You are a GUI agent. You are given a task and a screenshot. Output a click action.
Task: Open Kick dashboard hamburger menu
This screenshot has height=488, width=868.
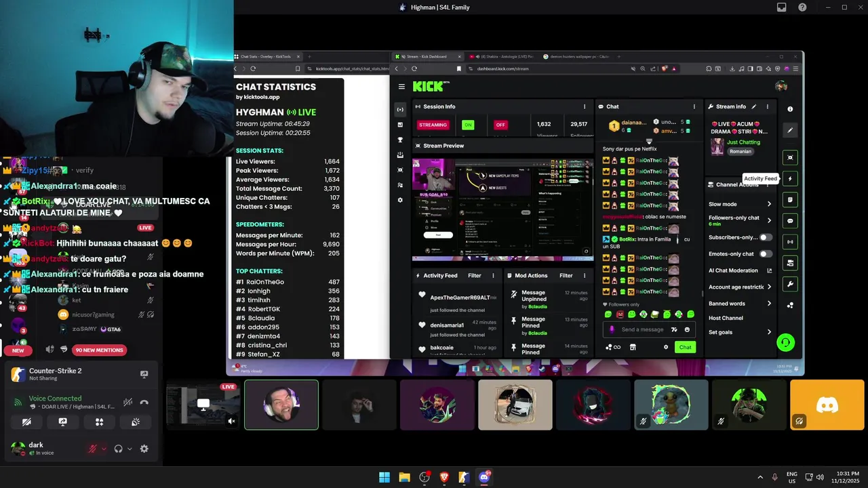click(401, 87)
